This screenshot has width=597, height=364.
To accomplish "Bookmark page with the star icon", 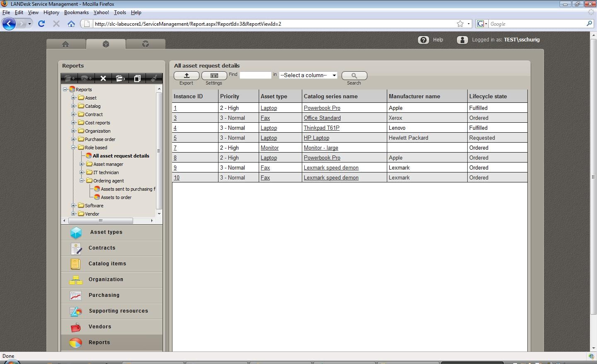I will point(460,24).
